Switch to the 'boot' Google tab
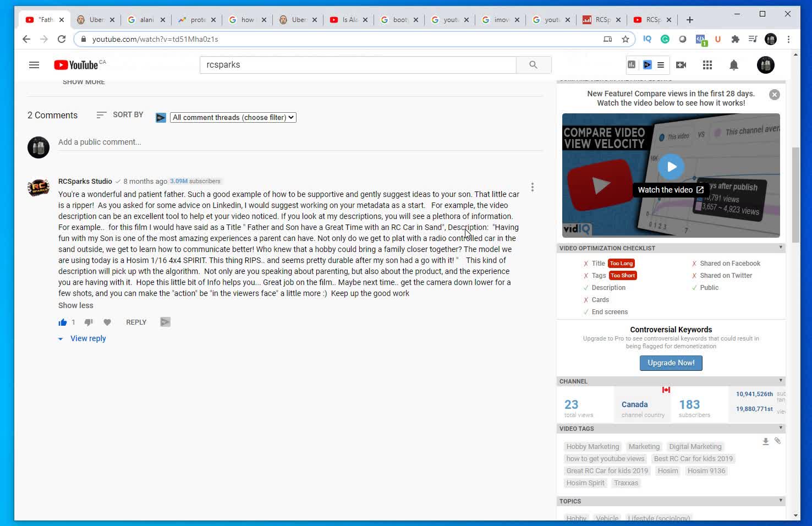The width and height of the screenshot is (812, 526). (x=399, y=20)
